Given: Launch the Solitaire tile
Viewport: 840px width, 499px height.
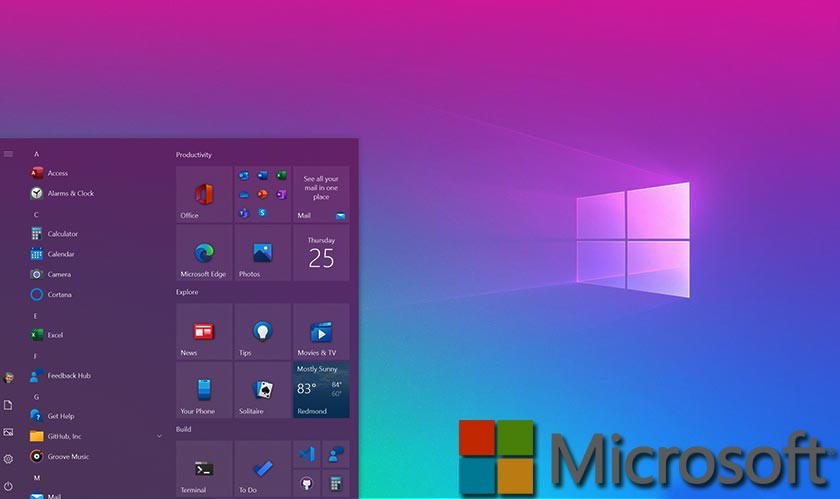Looking at the screenshot, I should 262,390.
